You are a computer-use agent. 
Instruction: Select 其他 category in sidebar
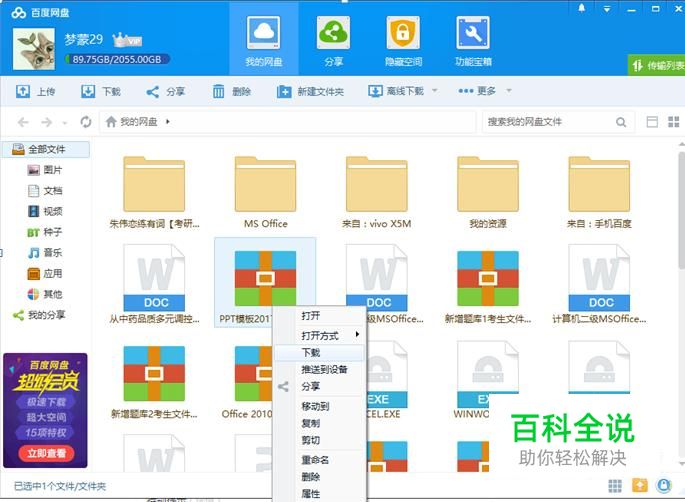[x=45, y=294]
